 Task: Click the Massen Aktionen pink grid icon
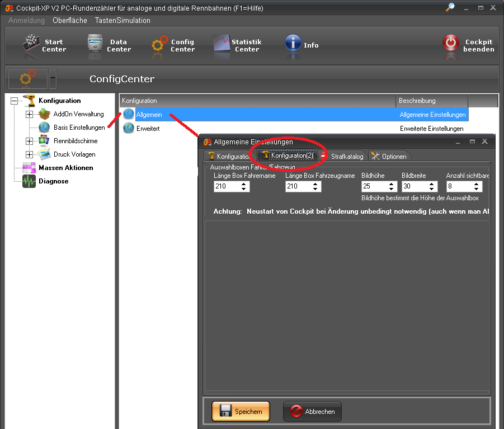[29, 168]
